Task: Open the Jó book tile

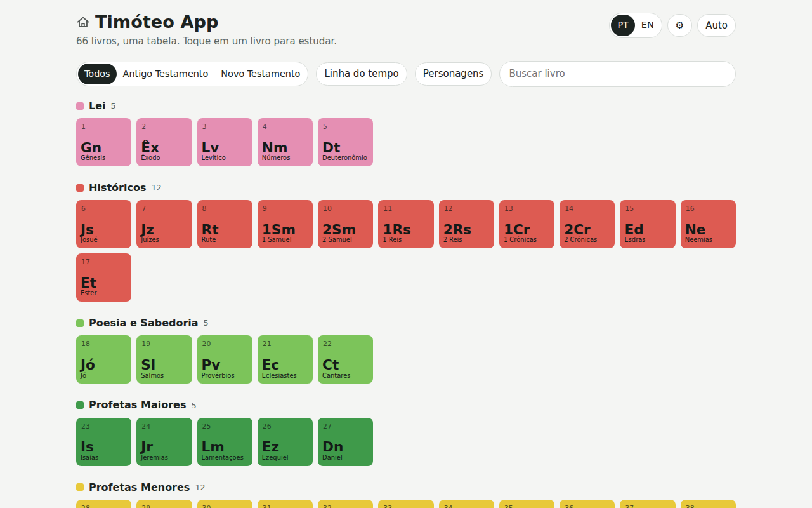Action: (103, 359)
